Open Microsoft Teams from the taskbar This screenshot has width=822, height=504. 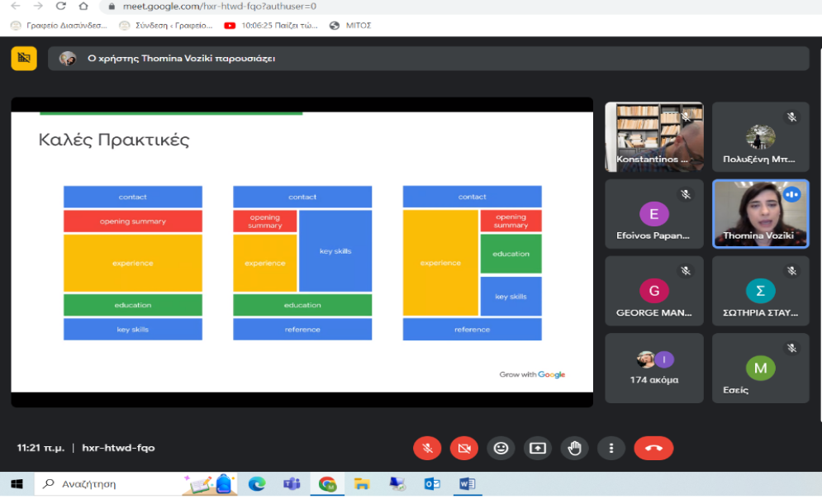click(292, 484)
